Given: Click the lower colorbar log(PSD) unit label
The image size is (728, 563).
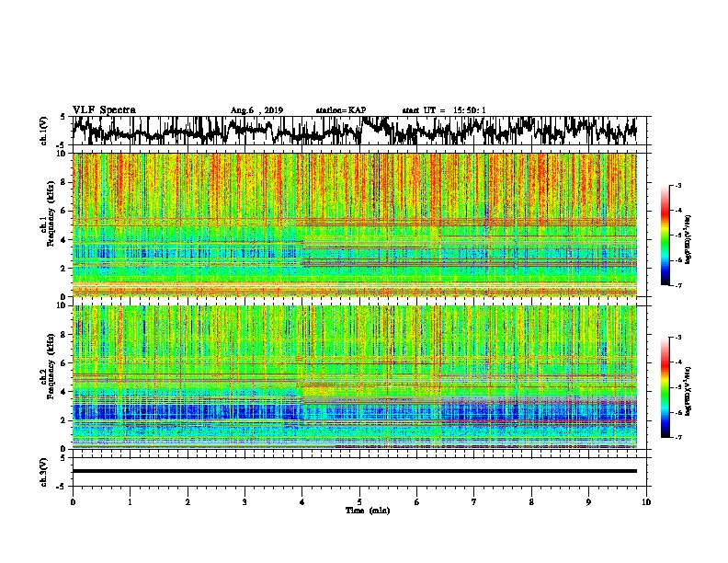Looking at the screenshot, I should tap(688, 391).
